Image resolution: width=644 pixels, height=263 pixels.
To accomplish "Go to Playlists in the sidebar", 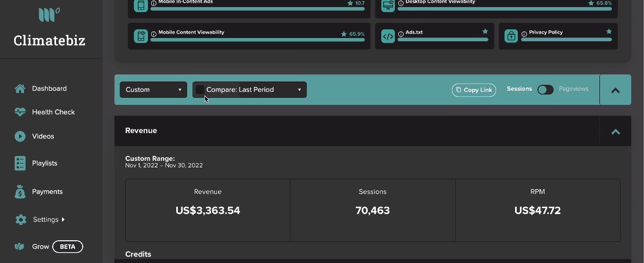I will pos(45,164).
